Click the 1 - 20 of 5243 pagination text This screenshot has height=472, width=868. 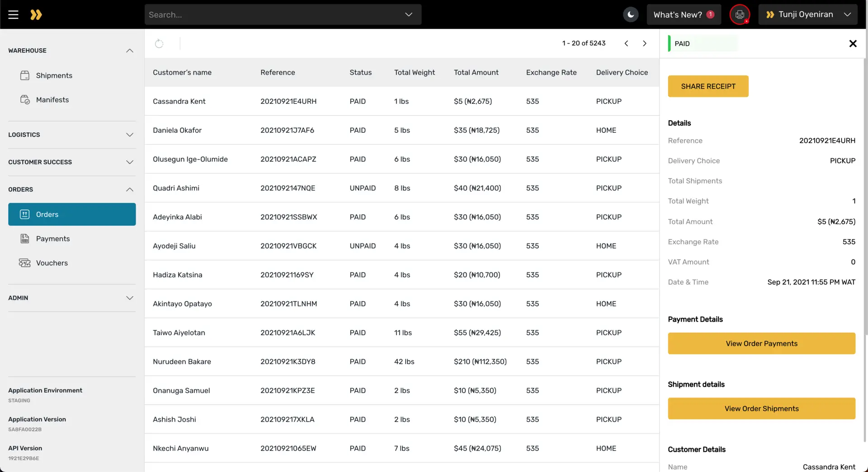pyautogui.click(x=584, y=43)
